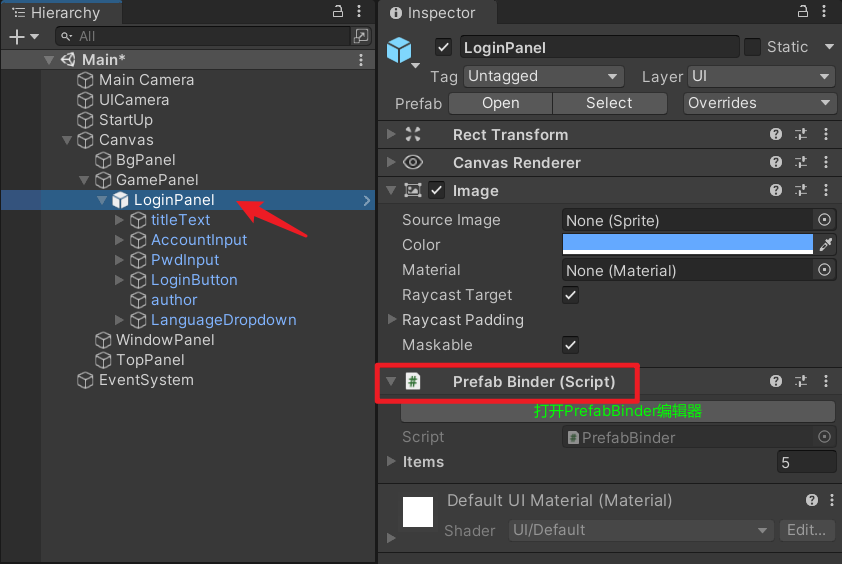The width and height of the screenshot is (842, 564).
Task: Toggle Maskable checkbox
Action: click(570, 345)
